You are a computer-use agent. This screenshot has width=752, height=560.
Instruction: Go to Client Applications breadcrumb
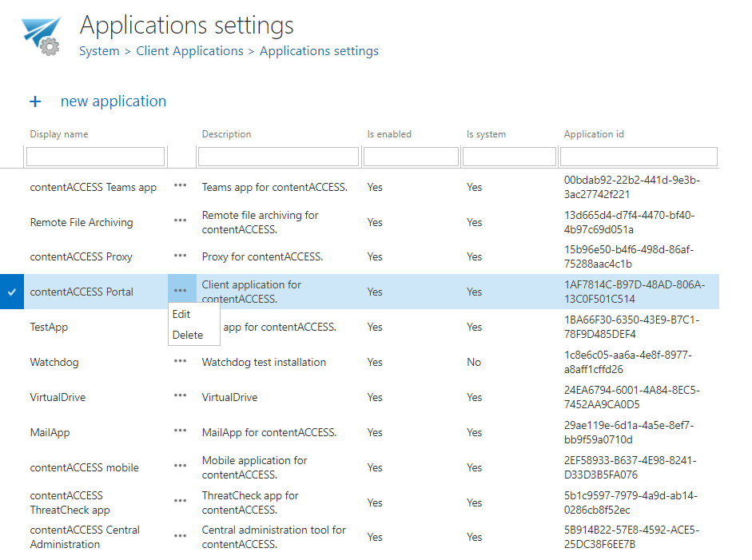tap(189, 51)
